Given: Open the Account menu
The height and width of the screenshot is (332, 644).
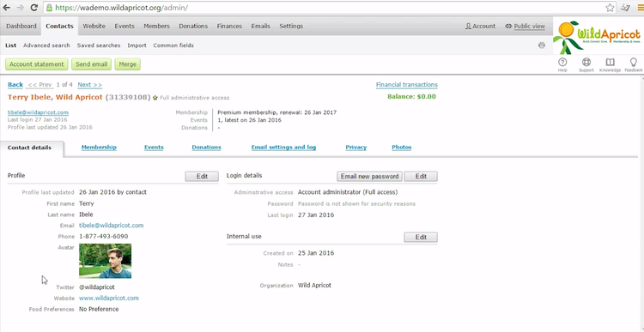Looking at the screenshot, I should point(480,26).
